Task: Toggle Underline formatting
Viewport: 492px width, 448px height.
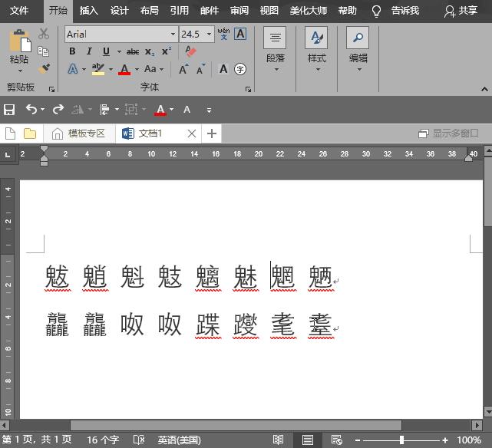Action: tap(106, 51)
